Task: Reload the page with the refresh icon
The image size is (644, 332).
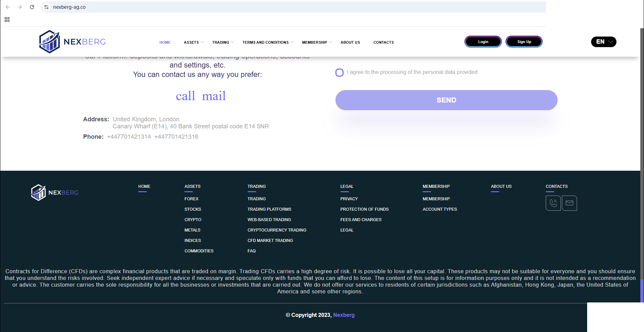Action: click(32, 7)
